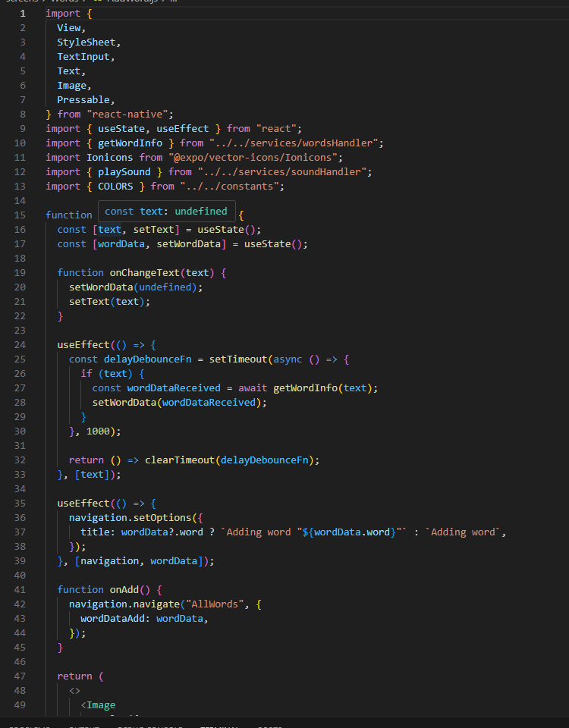Click the 'Image' JSX tag on line 49
The height and width of the screenshot is (728, 569).
[101, 704]
